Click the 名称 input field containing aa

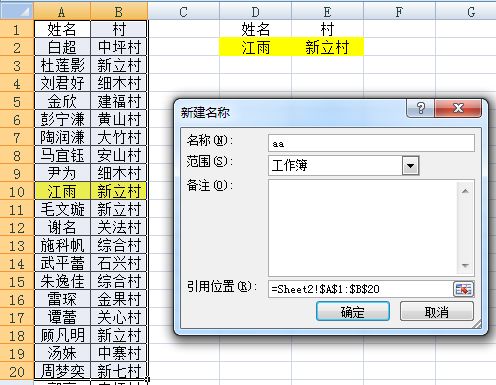(x=371, y=143)
